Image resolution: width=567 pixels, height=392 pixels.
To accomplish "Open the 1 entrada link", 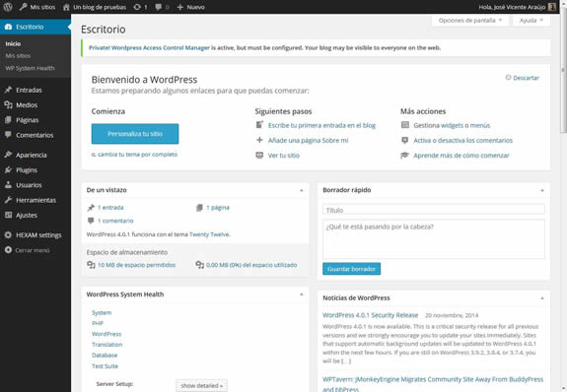I will [x=110, y=208].
